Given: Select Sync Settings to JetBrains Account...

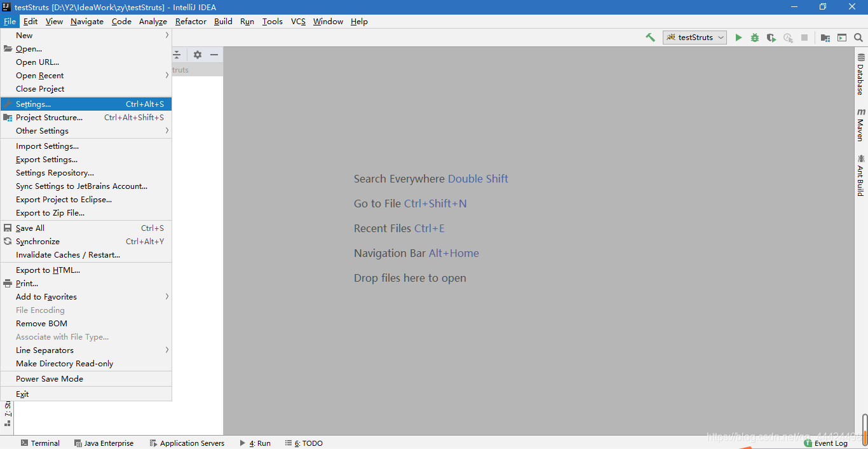Looking at the screenshot, I should point(86,186).
